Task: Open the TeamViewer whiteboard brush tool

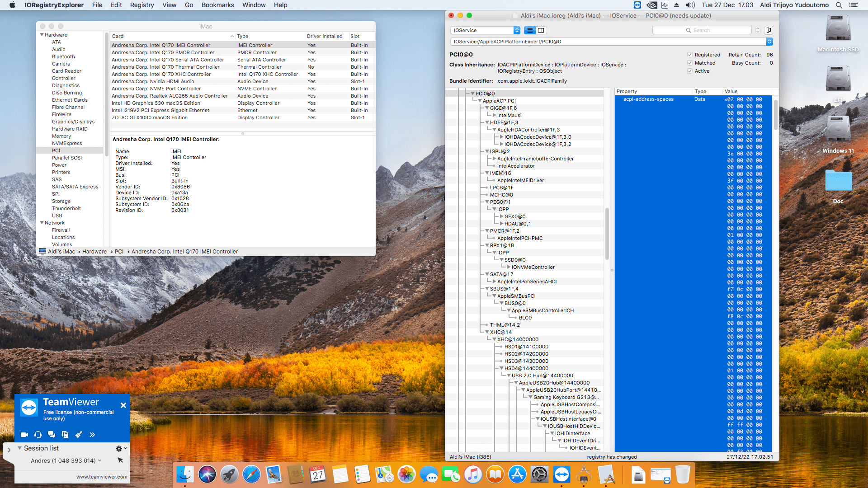Action: [79, 435]
